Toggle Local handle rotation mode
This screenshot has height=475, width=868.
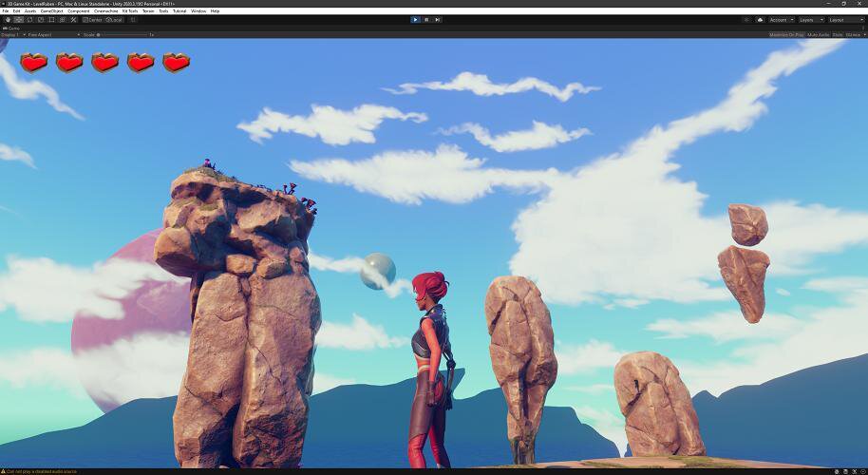113,19
